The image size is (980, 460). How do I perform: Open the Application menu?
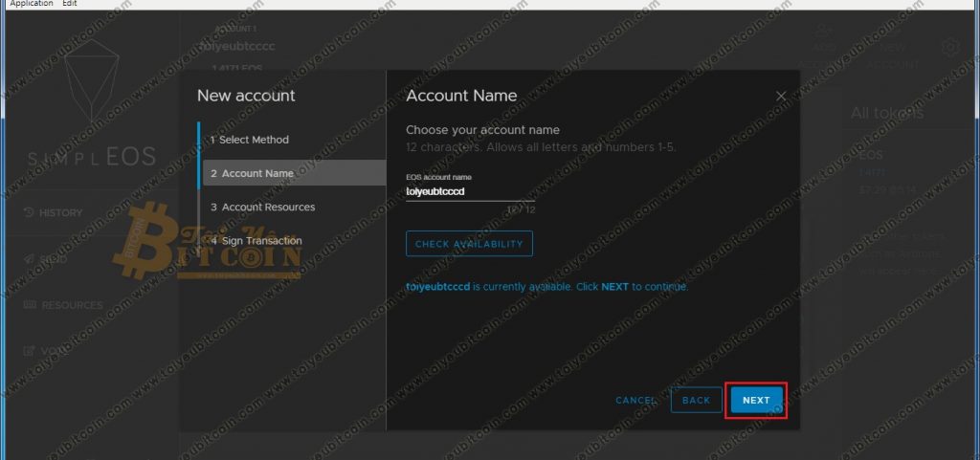click(x=32, y=4)
